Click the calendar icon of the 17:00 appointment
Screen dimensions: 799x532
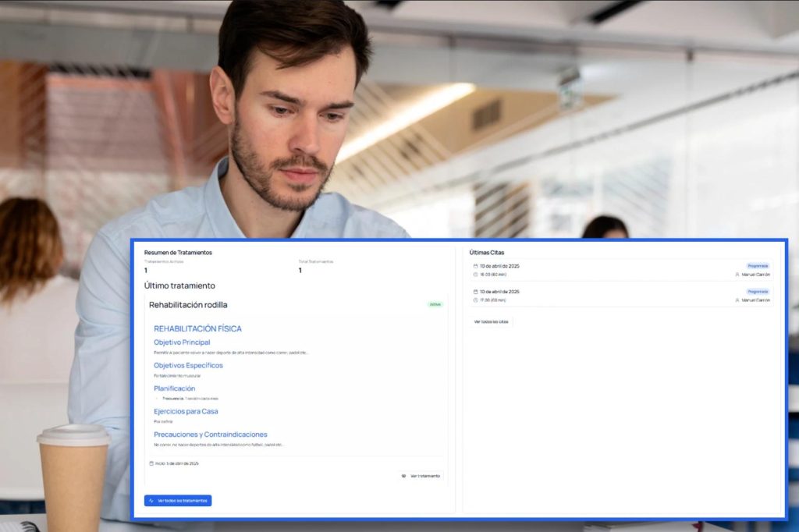click(476, 292)
